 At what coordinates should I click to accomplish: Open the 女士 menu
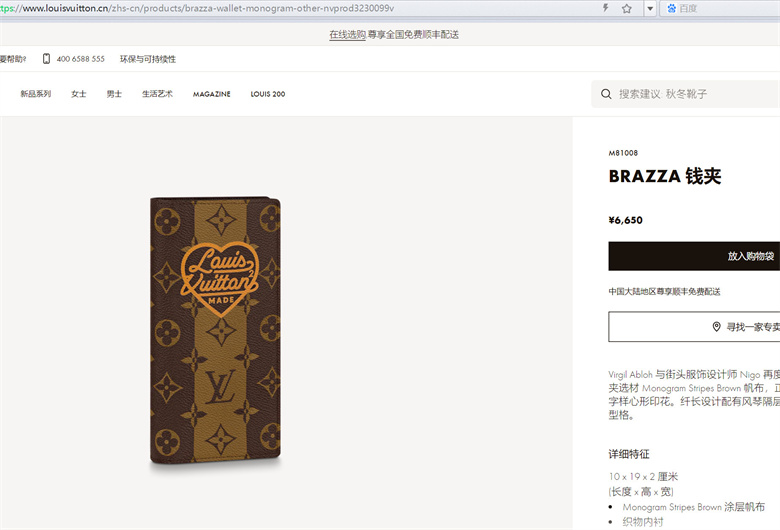click(79, 94)
